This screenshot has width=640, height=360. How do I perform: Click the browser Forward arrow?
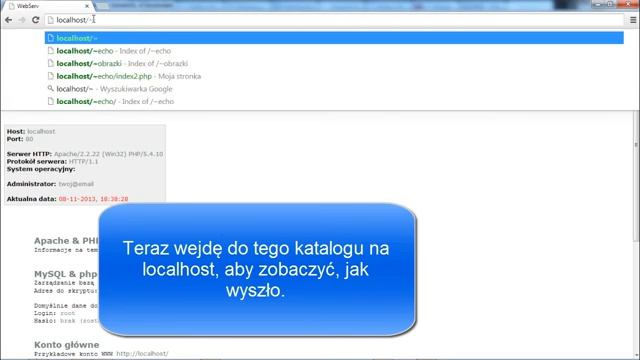tap(22, 20)
